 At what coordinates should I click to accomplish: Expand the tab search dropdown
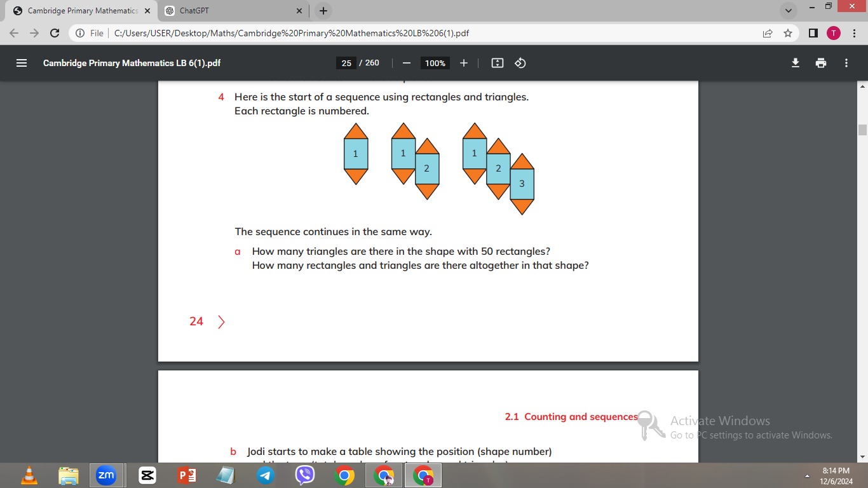point(789,11)
